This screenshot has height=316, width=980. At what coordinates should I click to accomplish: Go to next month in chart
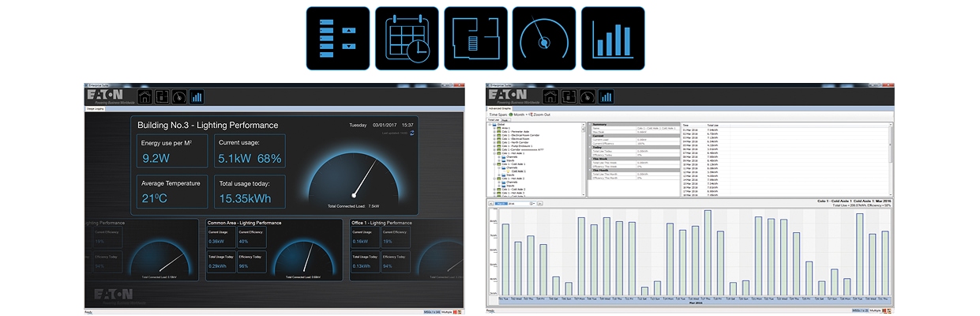tap(540, 203)
